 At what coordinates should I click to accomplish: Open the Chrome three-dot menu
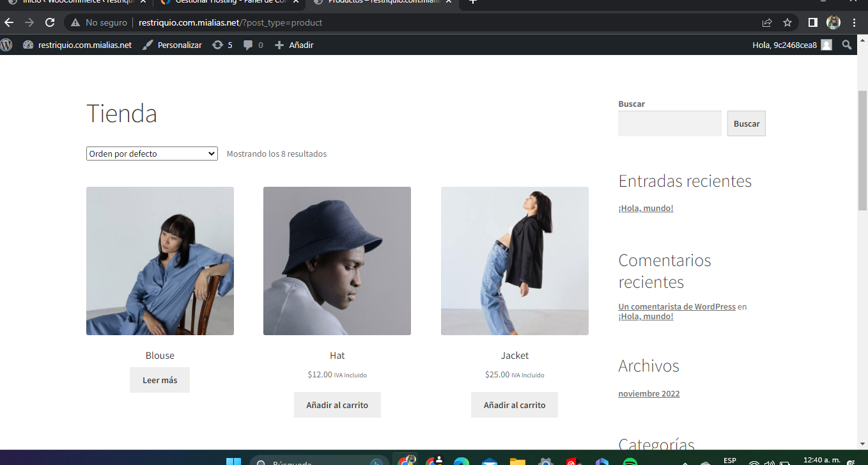pyautogui.click(x=855, y=22)
